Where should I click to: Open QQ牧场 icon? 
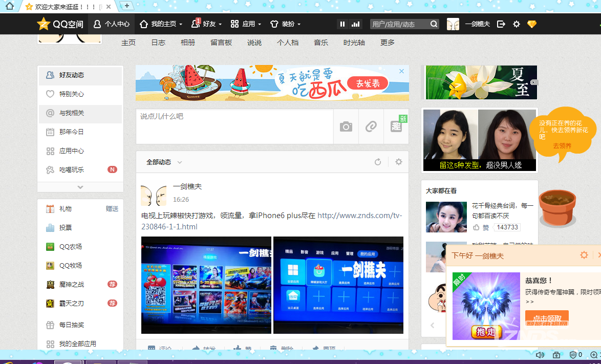click(50, 266)
